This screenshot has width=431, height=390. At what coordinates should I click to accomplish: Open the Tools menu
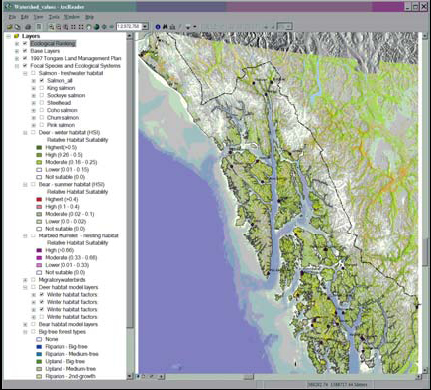coord(54,17)
